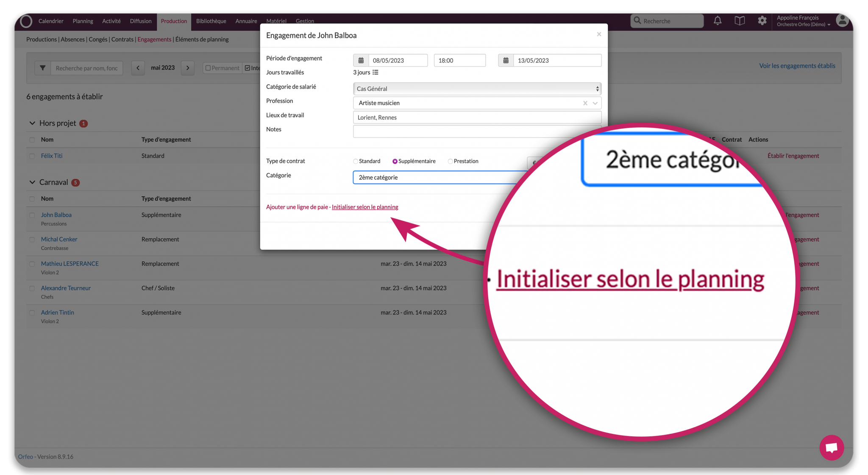This screenshot has height=475, width=868.
Task: Click the Recherche search box
Action: coord(667,20)
